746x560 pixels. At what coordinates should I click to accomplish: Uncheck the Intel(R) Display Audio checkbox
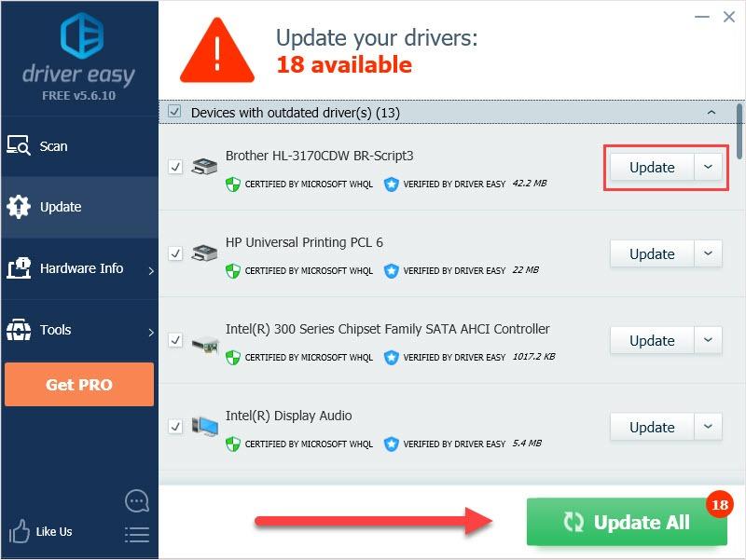point(175,427)
